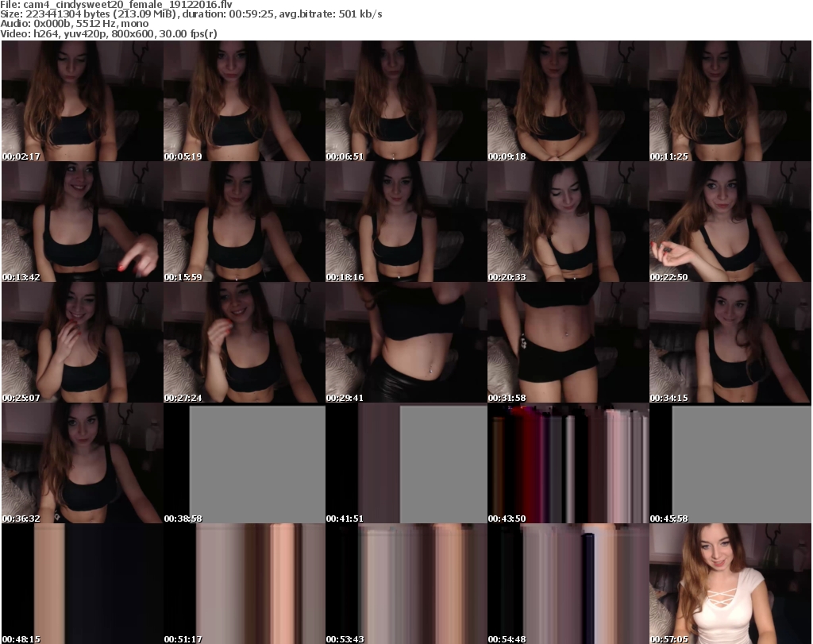Select the striped frame at 00:48:15
This screenshot has height=644, width=813.
click(x=82, y=584)
